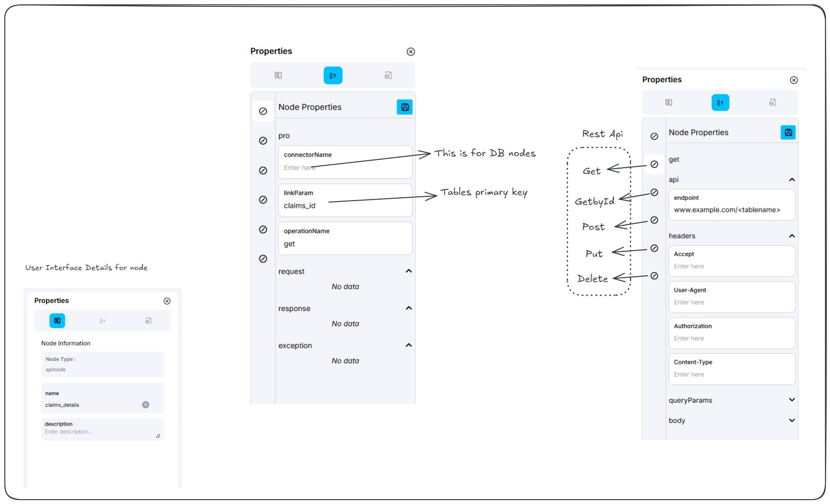Click the sidebar icon the Put arrow points to
This screenshot has width=830, height=504.
(x=654, y=248)
